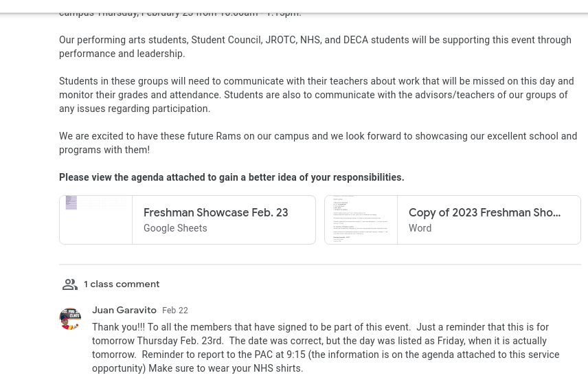Click the "programs with them!" line
Viewport: 588px width, 382px height.
tap(104, 150)
